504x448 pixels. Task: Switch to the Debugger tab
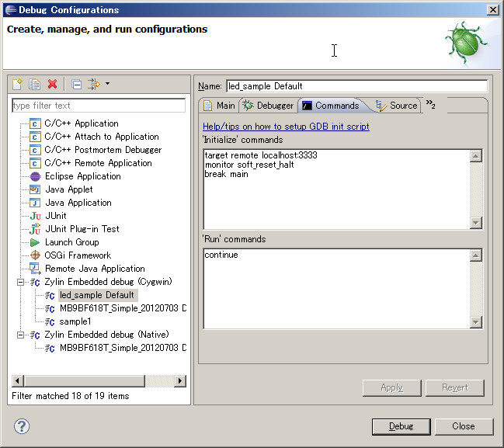[x=269, y=106]
